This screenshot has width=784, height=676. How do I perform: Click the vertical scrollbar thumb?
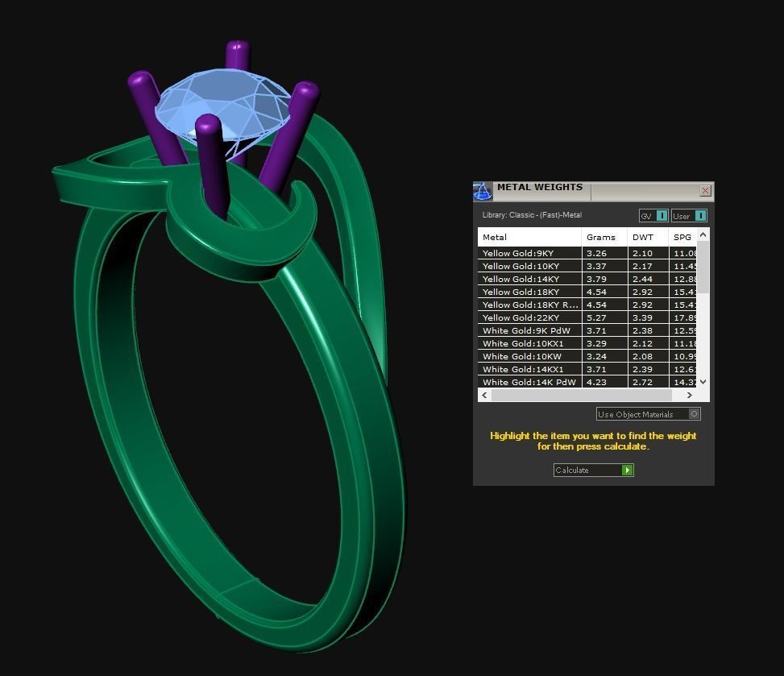703,267
